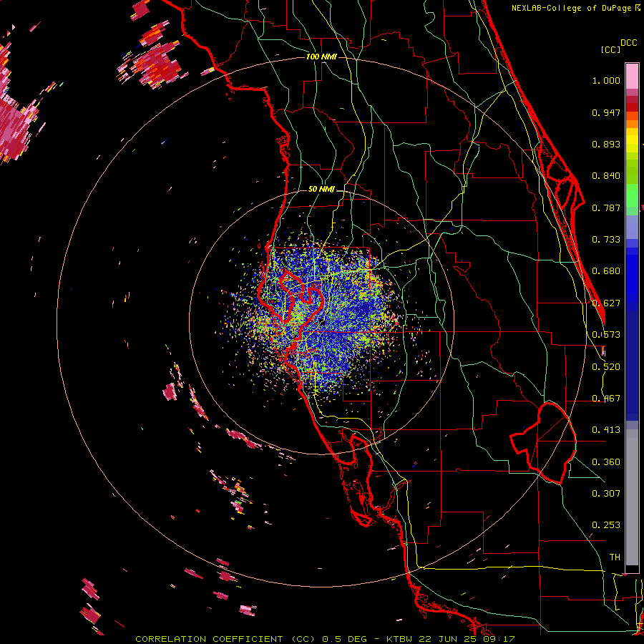Select the 0.733 legend value

[606, 240]
